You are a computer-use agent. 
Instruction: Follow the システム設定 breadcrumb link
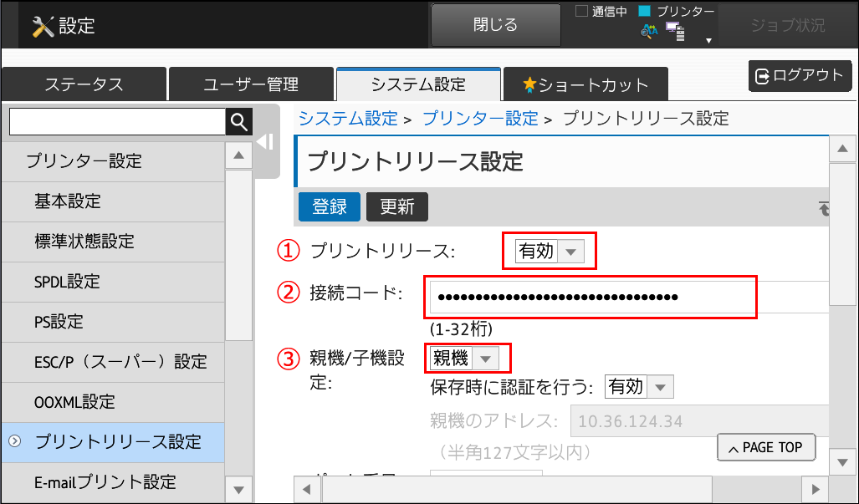[x=348, y=119]
